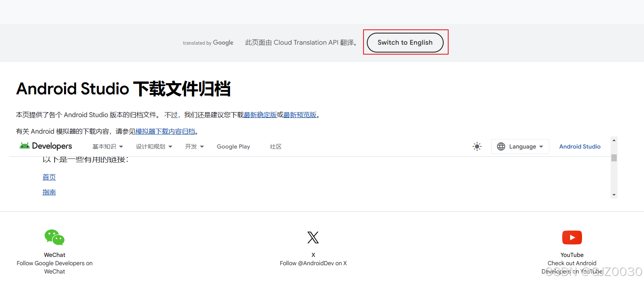Click the translated by Google text

coord(208,43)
